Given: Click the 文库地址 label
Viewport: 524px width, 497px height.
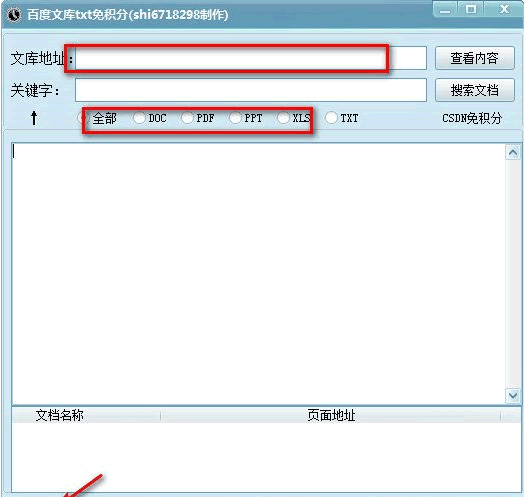Looking at the screenshot, I should click(x=42, y=58).
